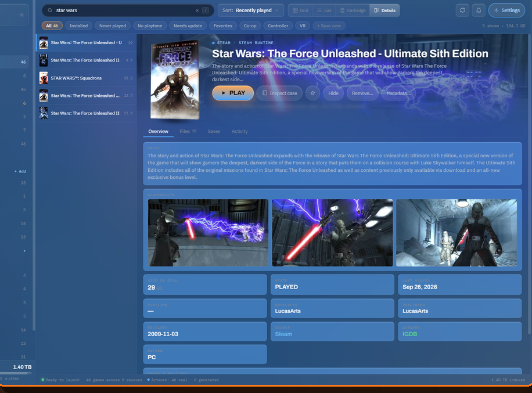
Task: Show Favorites only
Action: [x=223, y=26]
